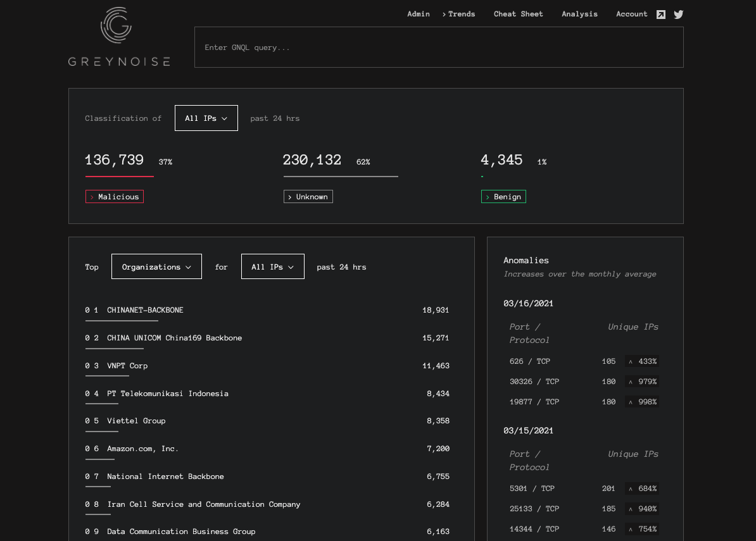The image size is (756, 541).
Task: Click the 03/15/2021 anomalies date
Action: pyautogui.click(x=528, y=431)
